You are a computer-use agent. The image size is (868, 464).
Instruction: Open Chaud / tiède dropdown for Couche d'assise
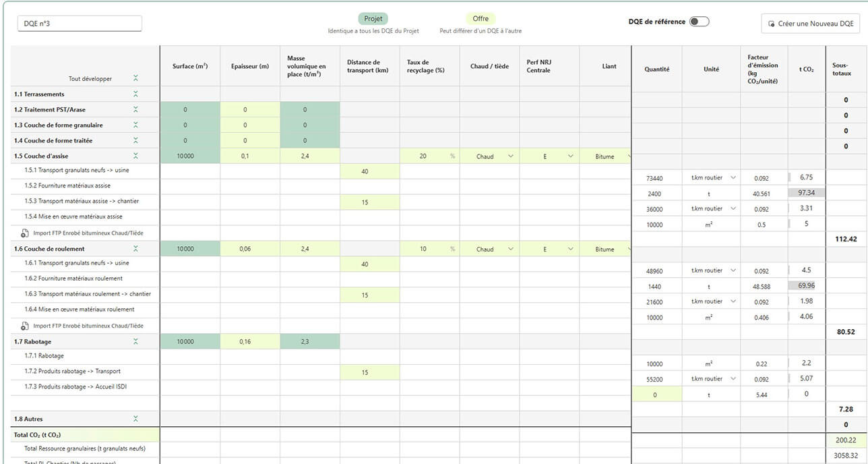coord(489,156)
